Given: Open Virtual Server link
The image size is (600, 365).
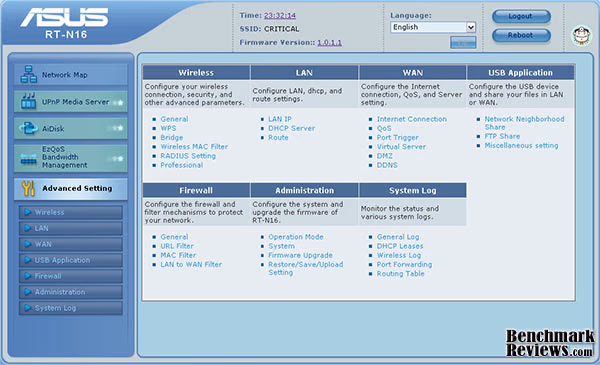Looking at the screenshot, I should point(401,147).
